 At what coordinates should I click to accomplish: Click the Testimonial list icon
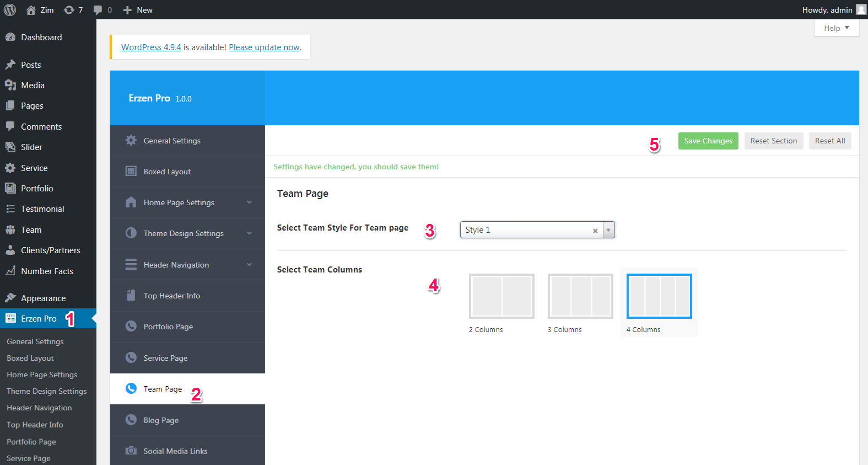[x=10, y=209]
